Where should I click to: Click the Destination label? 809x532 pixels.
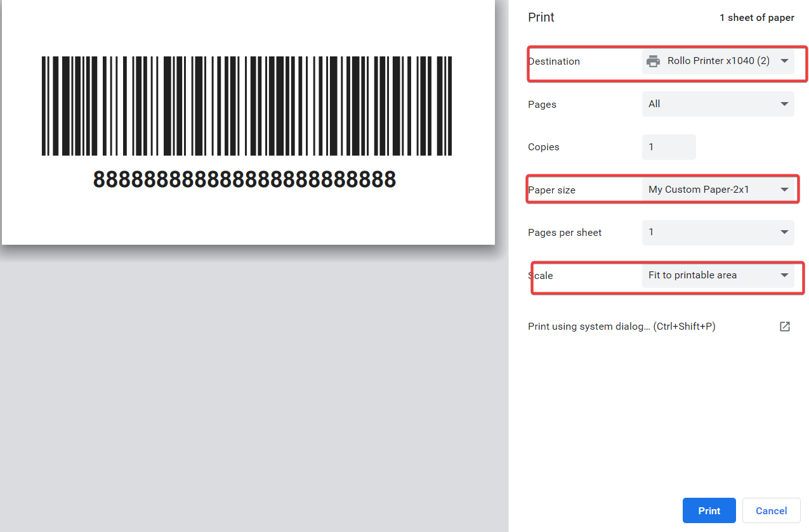pyautogui.click(x=554, y=62)
